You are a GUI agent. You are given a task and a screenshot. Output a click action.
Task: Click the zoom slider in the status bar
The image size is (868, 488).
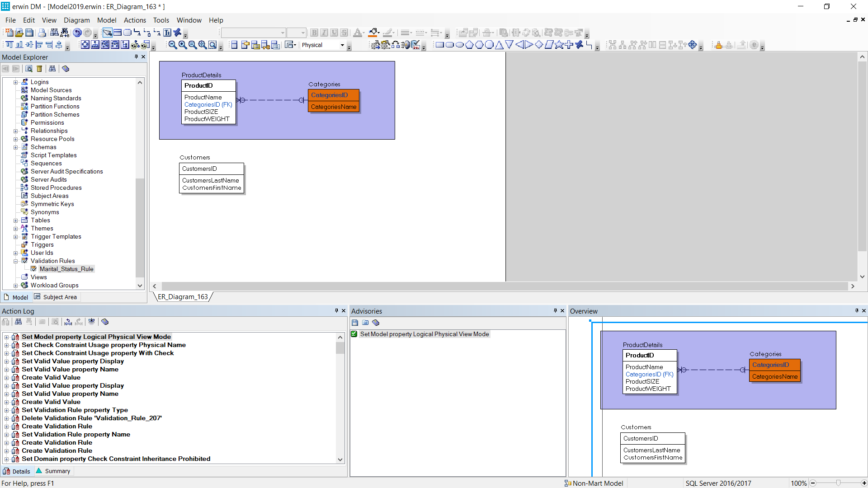pyautogui.click(x=838, y=483)
